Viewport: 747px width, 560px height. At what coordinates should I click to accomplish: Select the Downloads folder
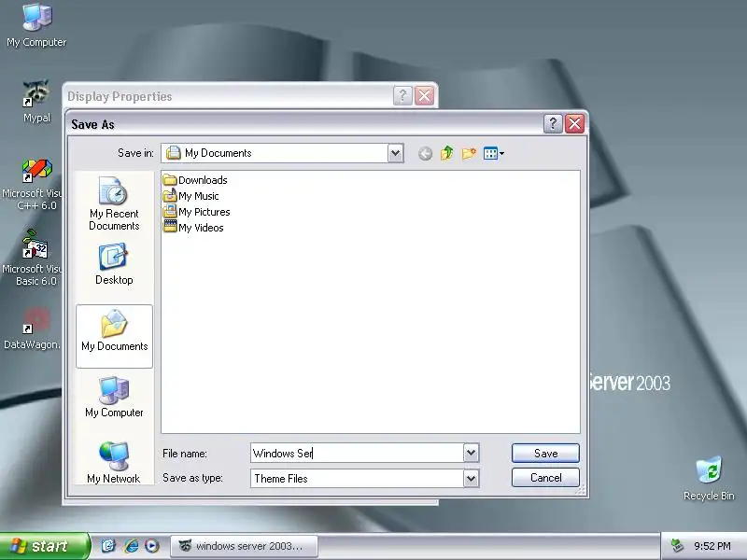coord(195,180)
